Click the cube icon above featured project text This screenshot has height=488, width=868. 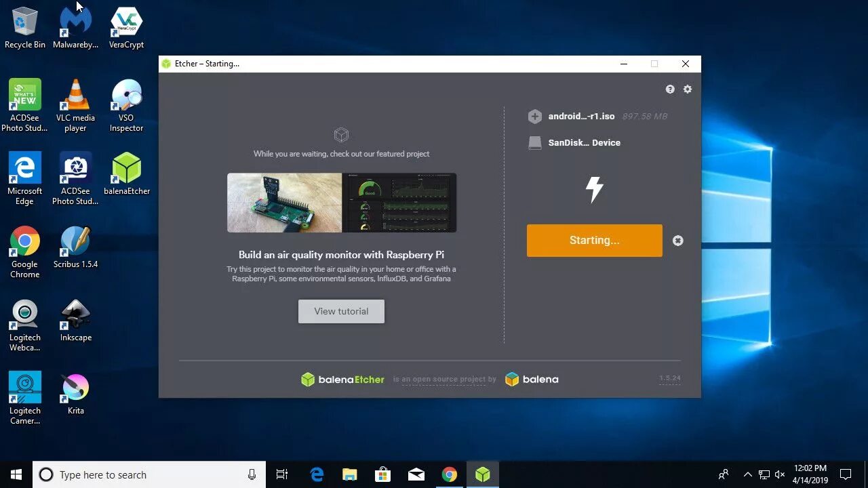click(342, 135)
